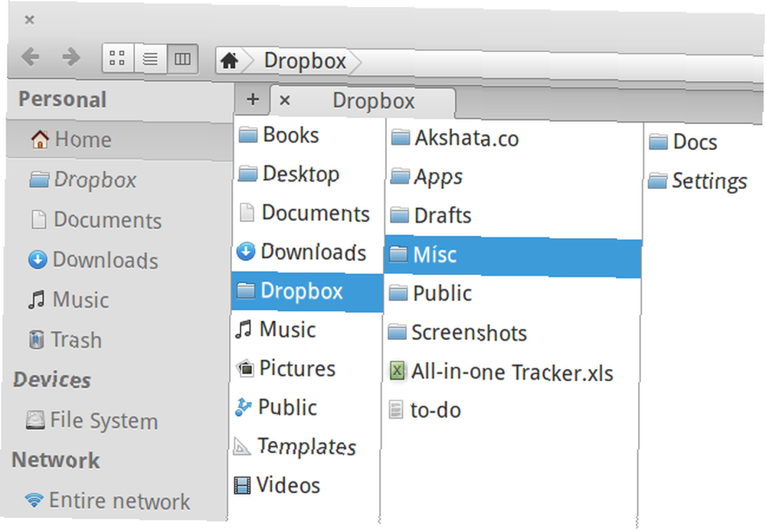Go back with the left arrow
The image size is (766, 532).
point(31,57)
